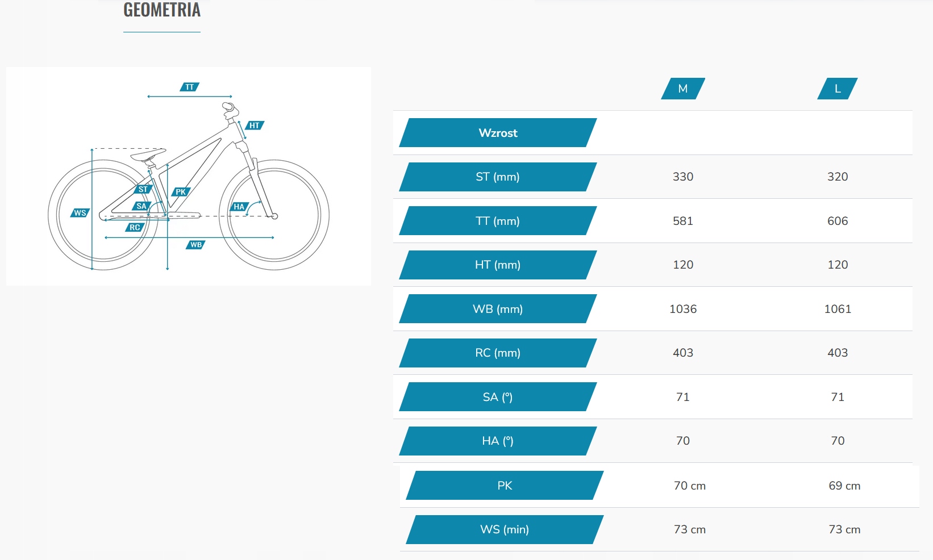
Task: Click the 1036 wheelbase value for M
Action: (683, 309)
